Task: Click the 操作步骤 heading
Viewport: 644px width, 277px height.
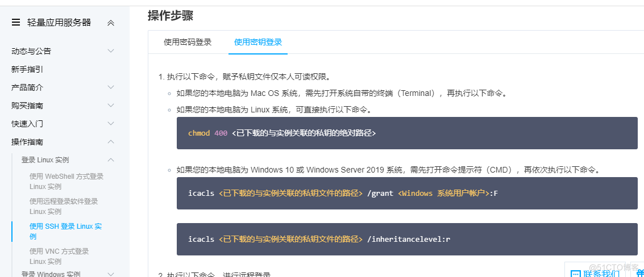Action: point(171,15)
